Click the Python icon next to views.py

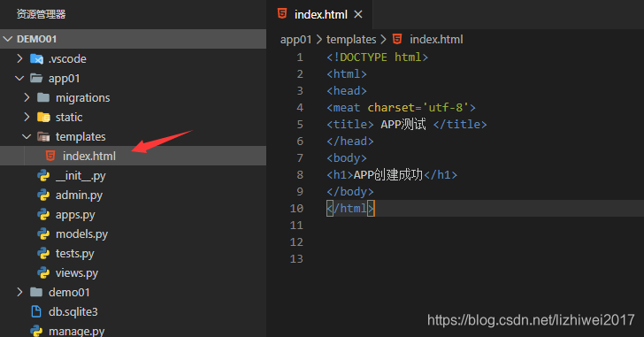[x=43, y=272]
